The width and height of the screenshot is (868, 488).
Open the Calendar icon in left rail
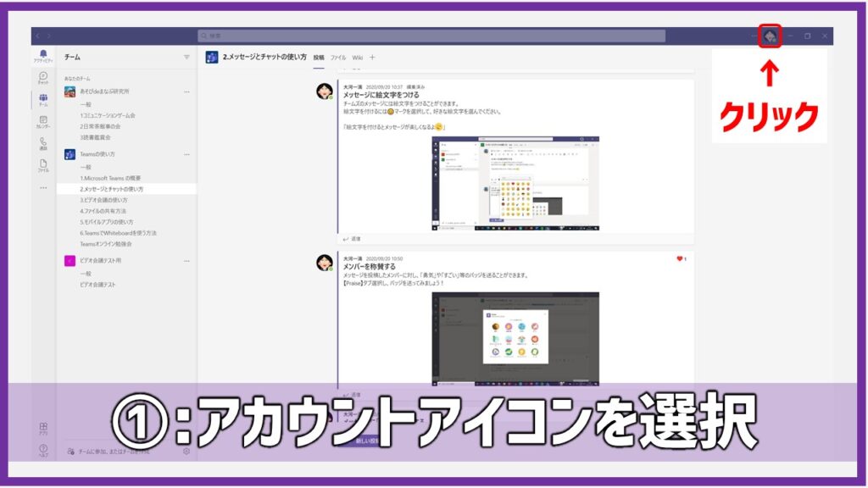43,121
